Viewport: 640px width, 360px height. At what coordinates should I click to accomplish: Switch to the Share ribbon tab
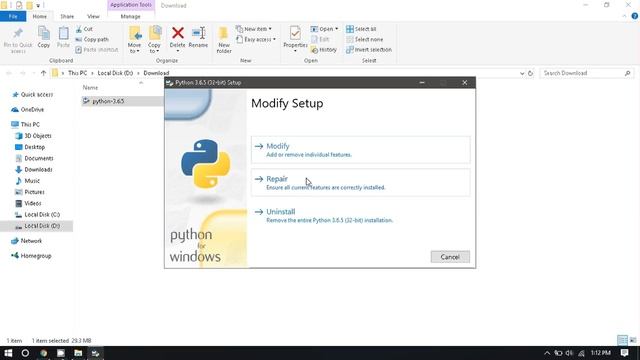(x=67, y=16)
